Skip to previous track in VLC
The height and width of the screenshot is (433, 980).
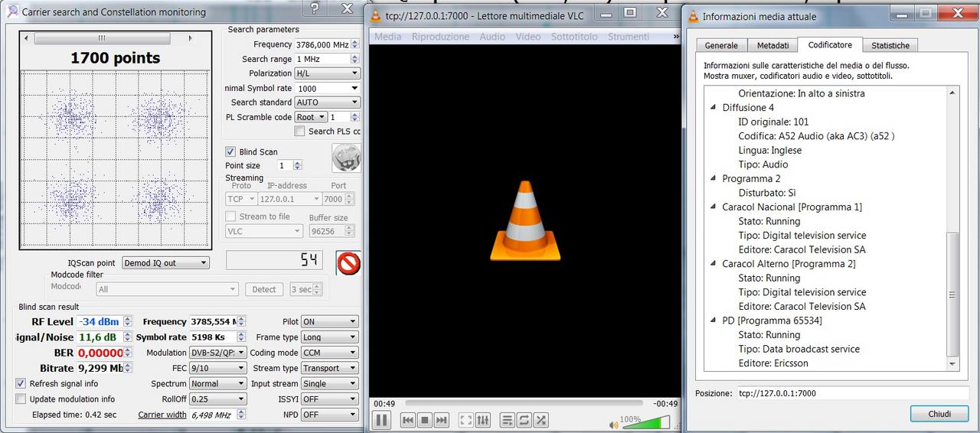408,420
